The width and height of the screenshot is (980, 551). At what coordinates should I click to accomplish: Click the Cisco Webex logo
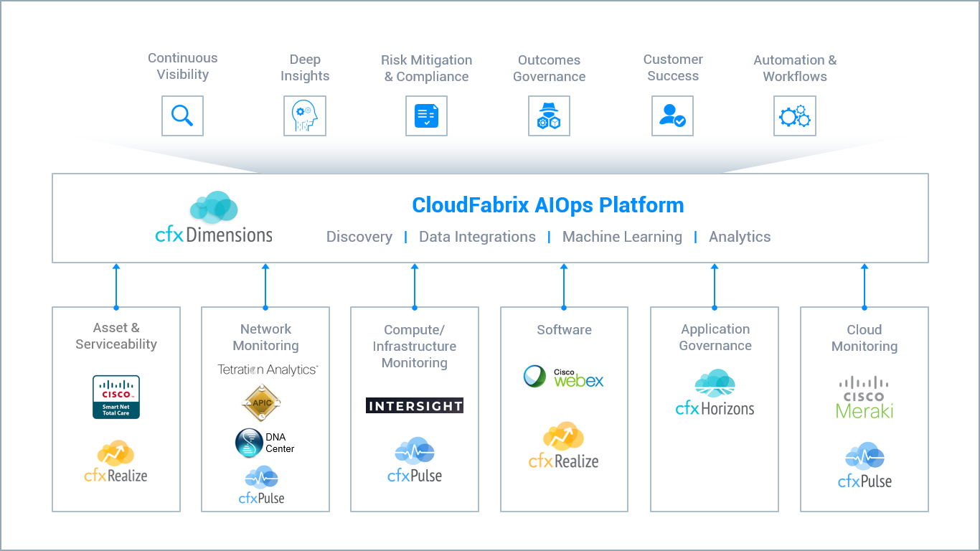point(564,377)
